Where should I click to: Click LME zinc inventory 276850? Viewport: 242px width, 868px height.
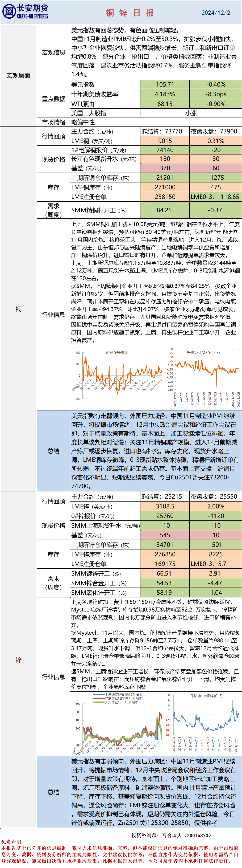165,554
